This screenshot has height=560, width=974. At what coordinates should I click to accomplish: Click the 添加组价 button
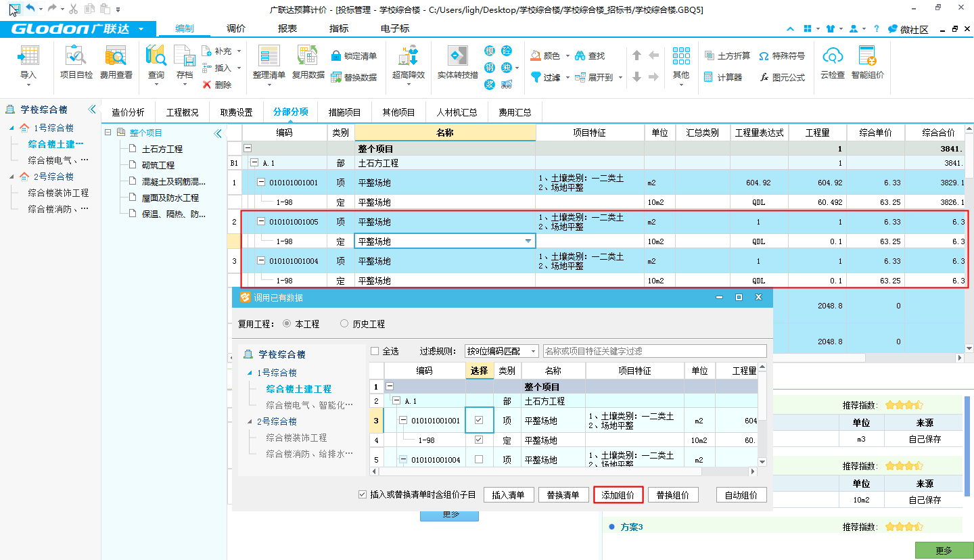pos(618,495)
